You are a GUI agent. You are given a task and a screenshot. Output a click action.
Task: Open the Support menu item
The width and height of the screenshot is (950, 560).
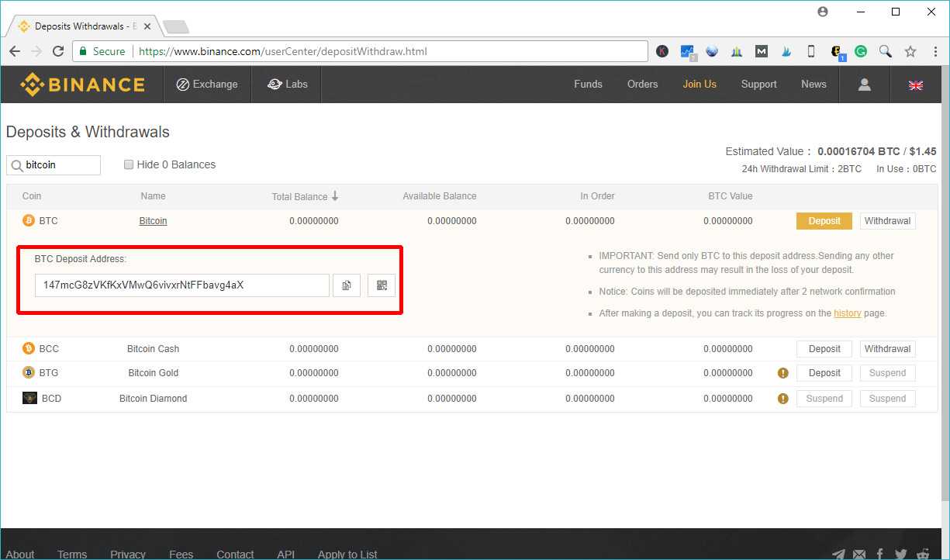(x=758, y=85)
